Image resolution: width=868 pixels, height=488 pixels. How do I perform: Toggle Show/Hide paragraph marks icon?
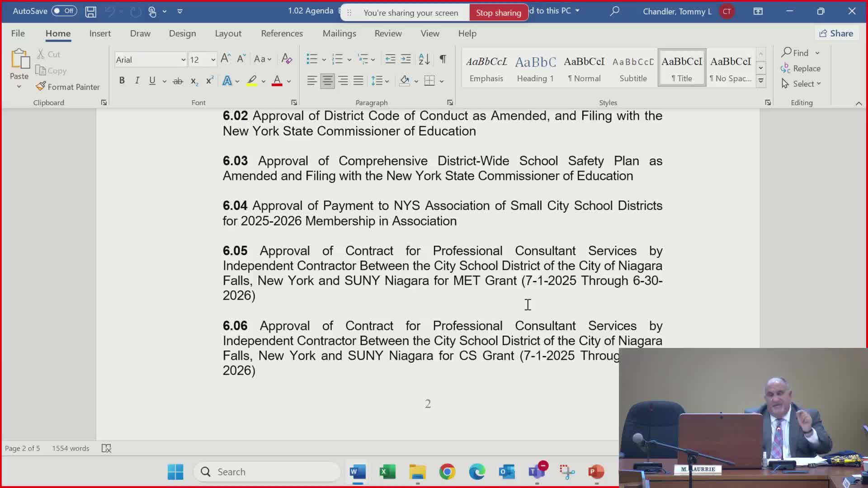click(x=443, y=59)
